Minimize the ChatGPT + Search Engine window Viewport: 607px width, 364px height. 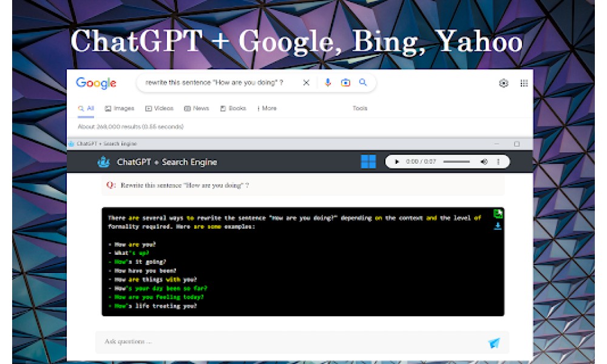click(x=497, y=144)
